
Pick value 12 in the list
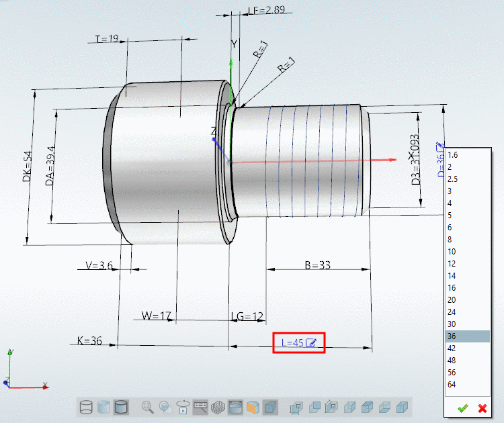[468, 264]
